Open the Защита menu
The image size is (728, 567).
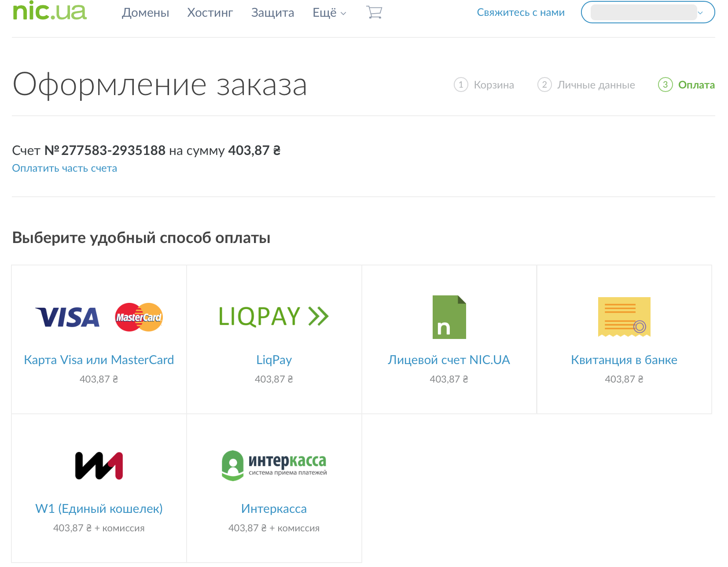pyautogui.click(x=272, y=13)
